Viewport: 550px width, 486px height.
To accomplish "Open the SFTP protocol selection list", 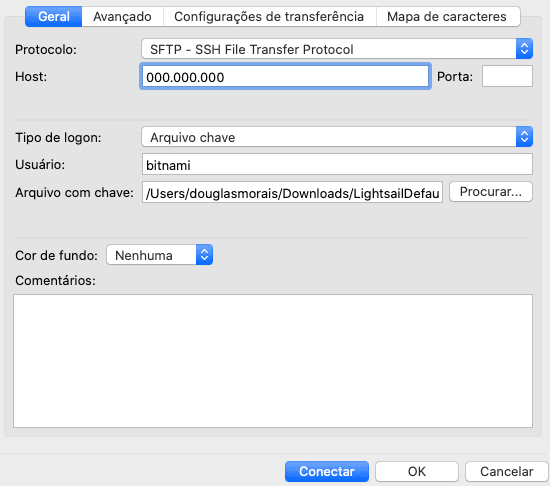I will pos(337,49).
